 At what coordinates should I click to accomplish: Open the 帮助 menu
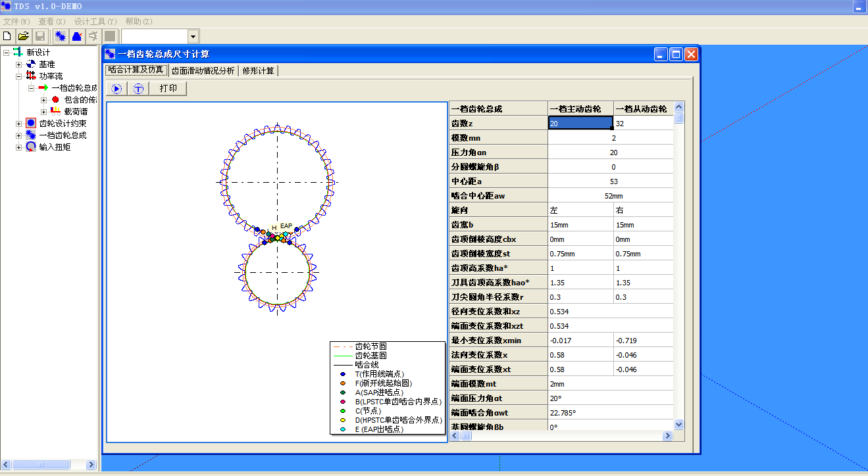coord(138,22)
